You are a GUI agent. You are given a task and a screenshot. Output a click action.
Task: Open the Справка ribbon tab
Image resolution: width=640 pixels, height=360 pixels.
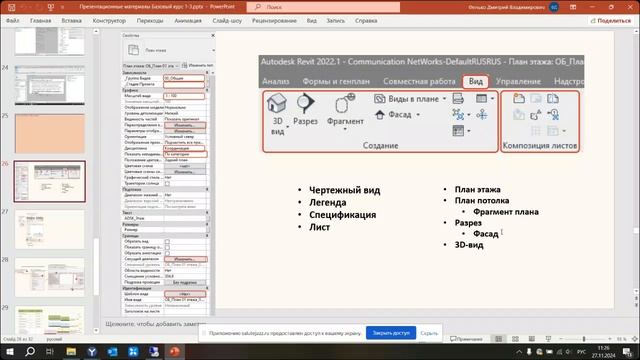[366, 20]
